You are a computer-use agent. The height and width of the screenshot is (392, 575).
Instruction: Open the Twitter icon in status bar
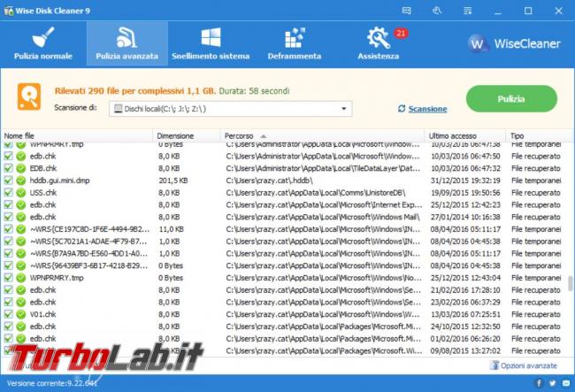(553, 383)
